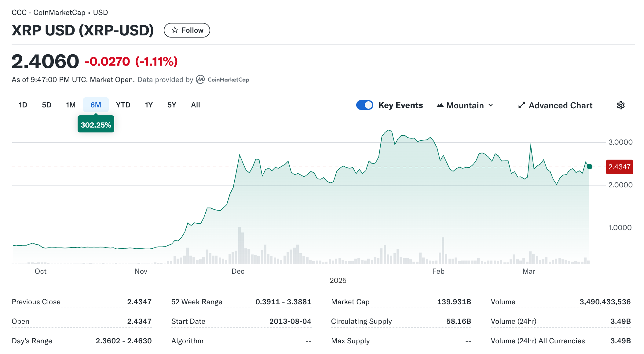Screen dimensions: 644x354
Task: Click the selected 6M range tab
Action: click(x=96, y=105)
